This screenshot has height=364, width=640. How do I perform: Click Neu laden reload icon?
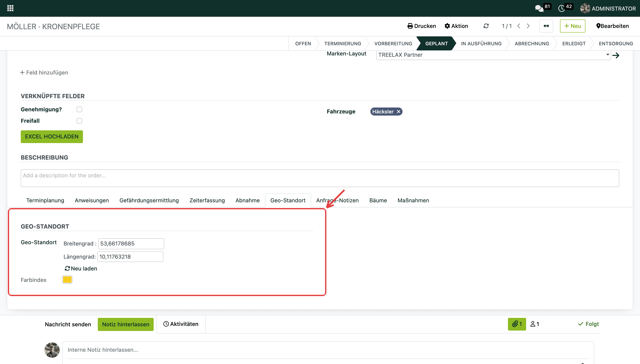pos(67,269)
